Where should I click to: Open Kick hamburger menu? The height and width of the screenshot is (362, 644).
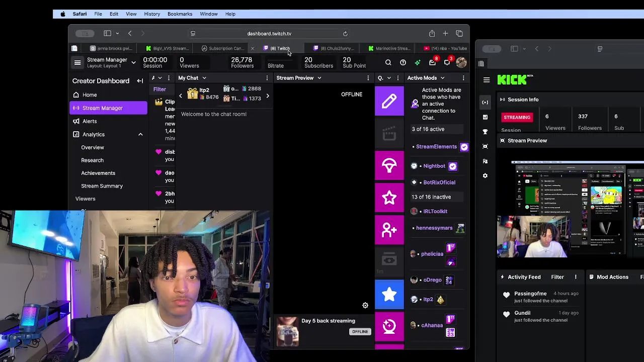click(x=487, y=80)
